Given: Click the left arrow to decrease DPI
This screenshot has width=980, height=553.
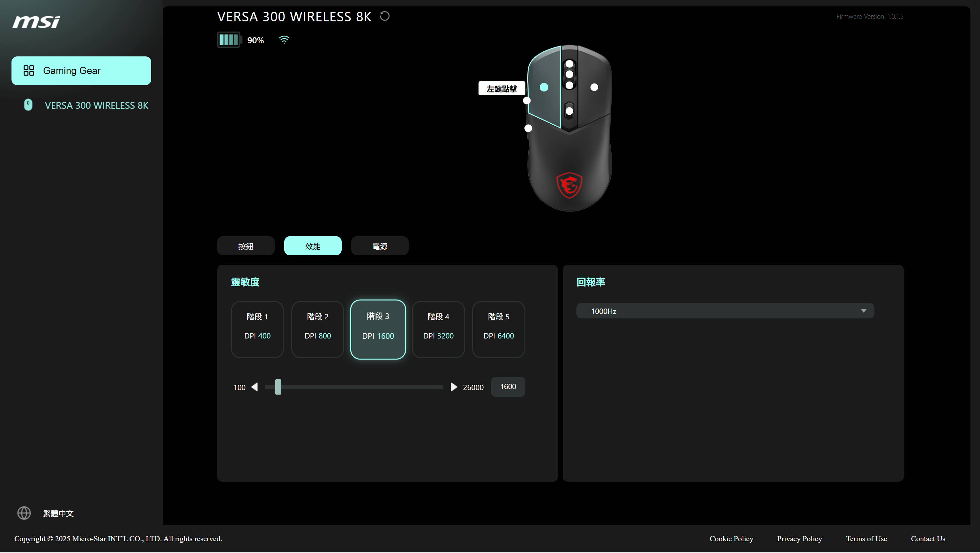Looking at the screenshot, I should (x=255, y=387).
